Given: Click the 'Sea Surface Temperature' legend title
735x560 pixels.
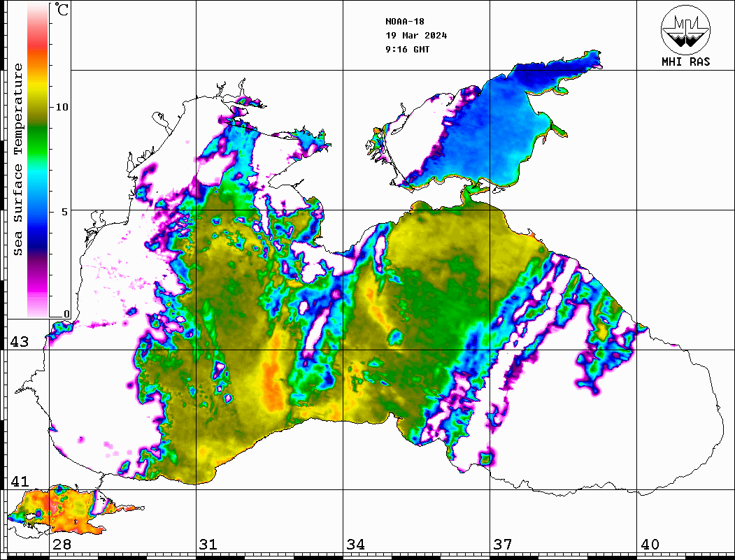Looking at the screenshot, I should 17,160.
